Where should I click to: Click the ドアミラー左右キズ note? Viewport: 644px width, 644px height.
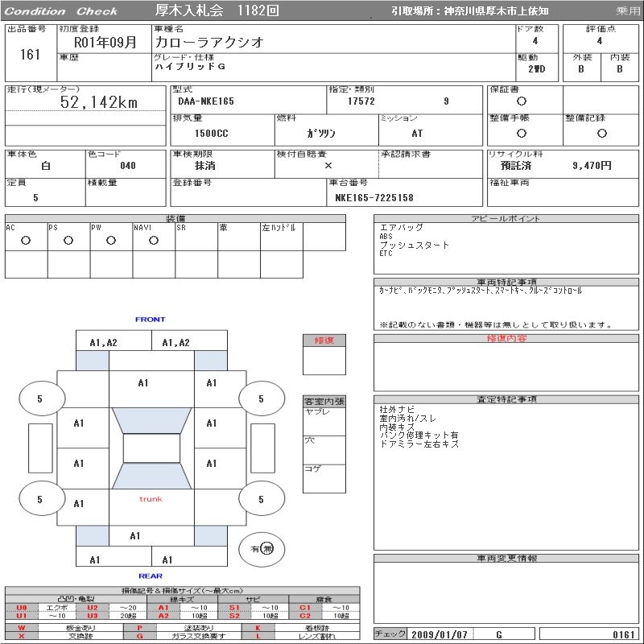coord(419,444)
